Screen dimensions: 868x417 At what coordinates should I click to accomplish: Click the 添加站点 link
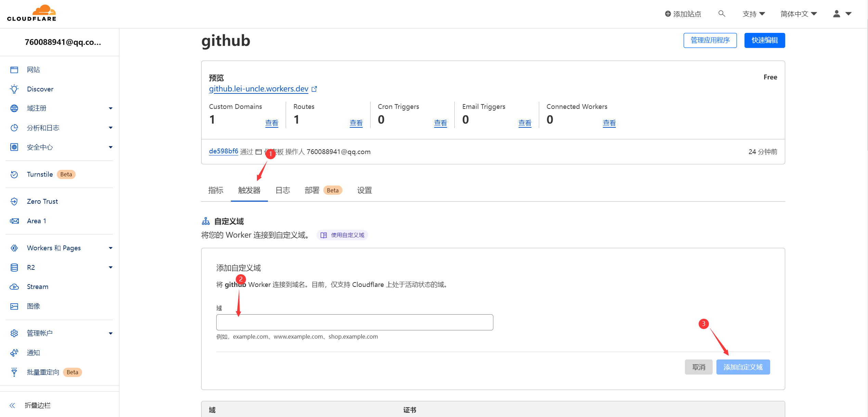click(683, 14)
